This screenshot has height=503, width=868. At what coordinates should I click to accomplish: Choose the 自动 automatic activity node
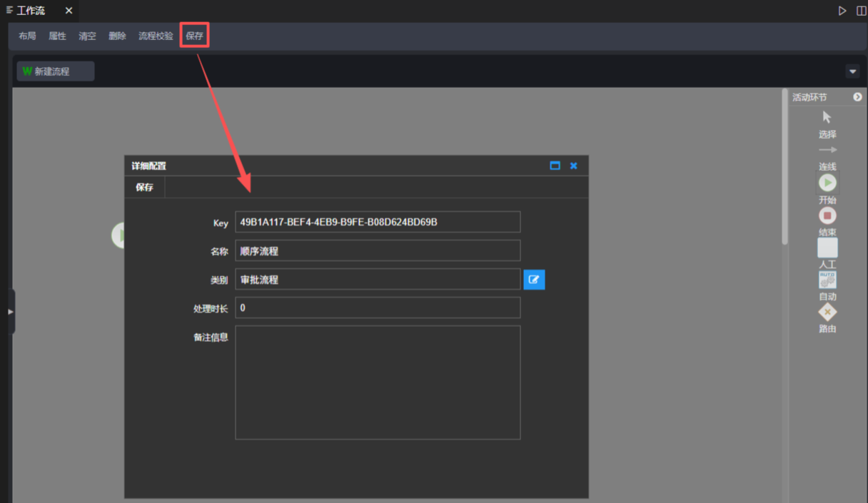click(827, 280)
